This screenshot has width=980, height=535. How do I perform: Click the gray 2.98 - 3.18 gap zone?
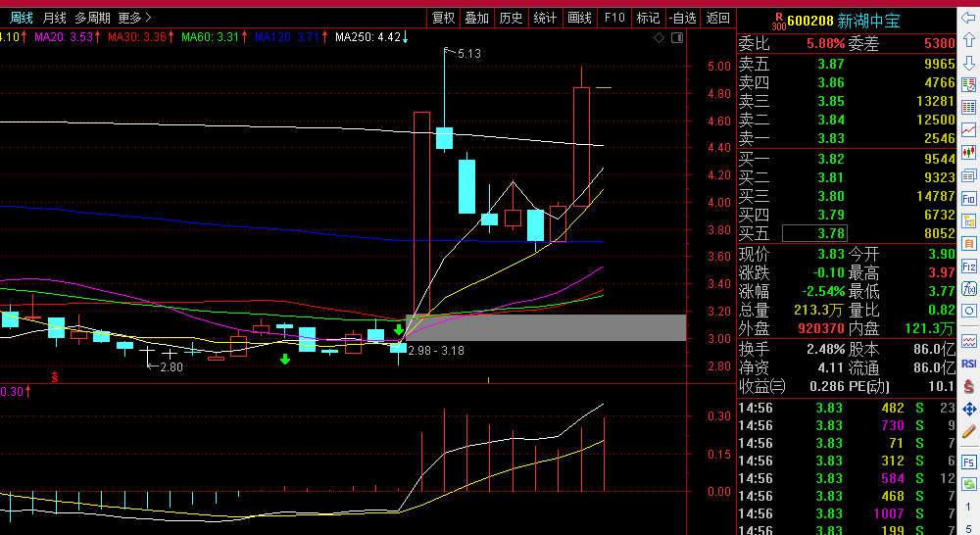coord(546,327)
